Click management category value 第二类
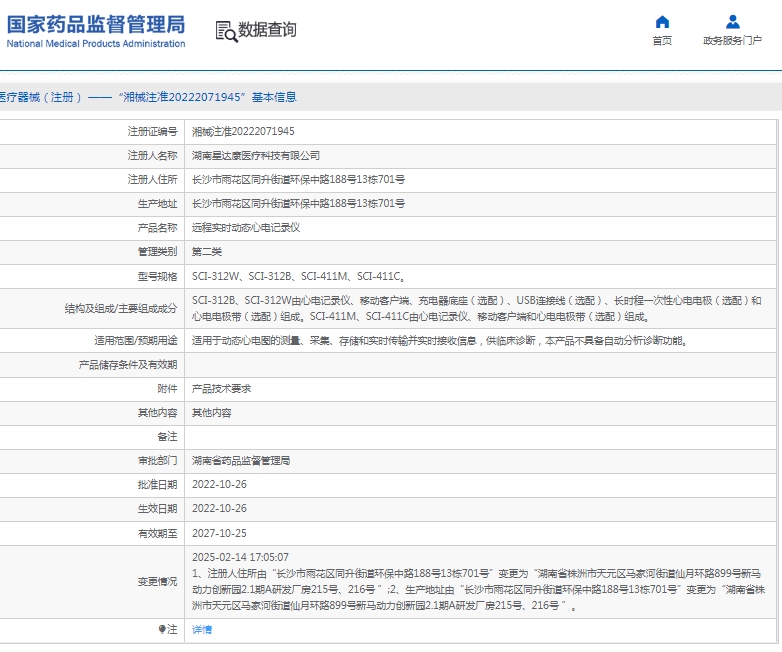This screenshot has height=652, width=782. [x=206, y=251]
